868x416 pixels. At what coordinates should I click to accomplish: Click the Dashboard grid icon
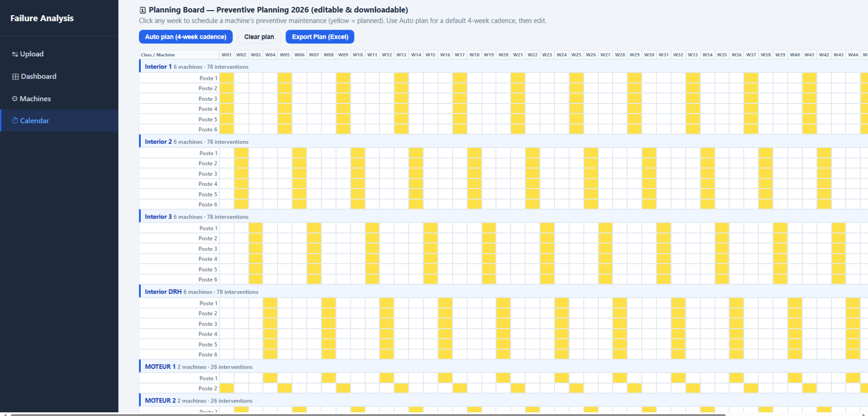click(15, 77)
